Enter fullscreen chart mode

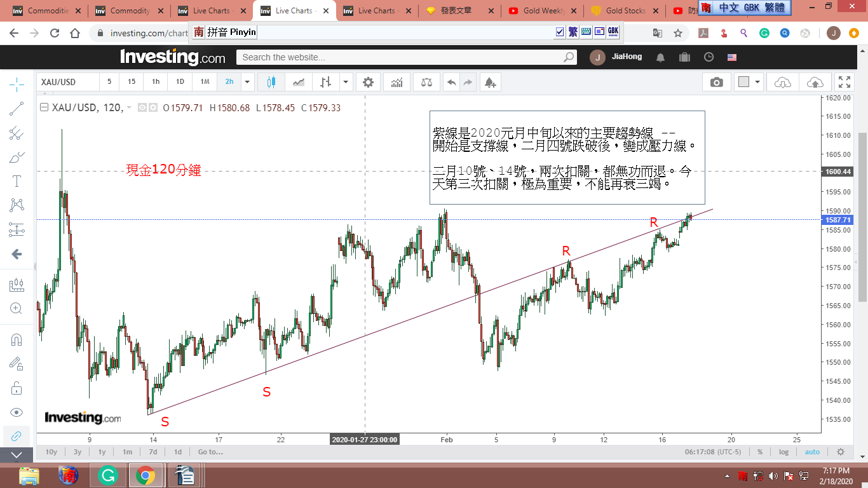(844, 82)
